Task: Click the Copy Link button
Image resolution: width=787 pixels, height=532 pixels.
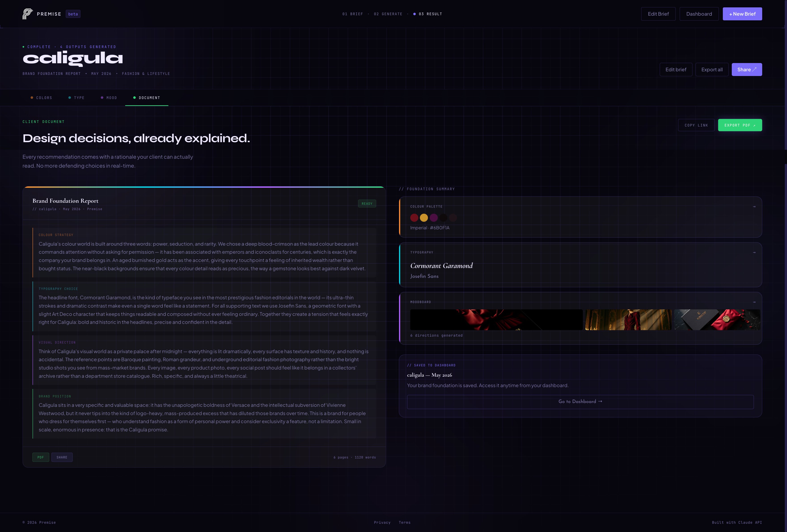Action: pos(696,125)
